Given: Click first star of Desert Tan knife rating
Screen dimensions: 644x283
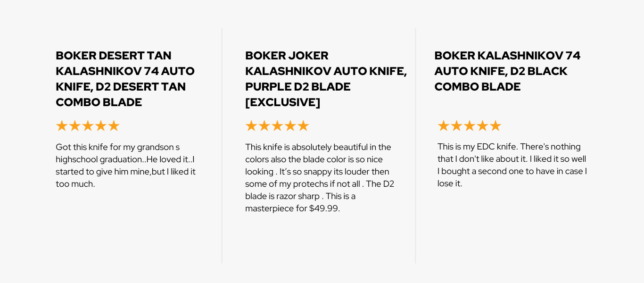Looking at the screenshot, I should click(62, 126).
